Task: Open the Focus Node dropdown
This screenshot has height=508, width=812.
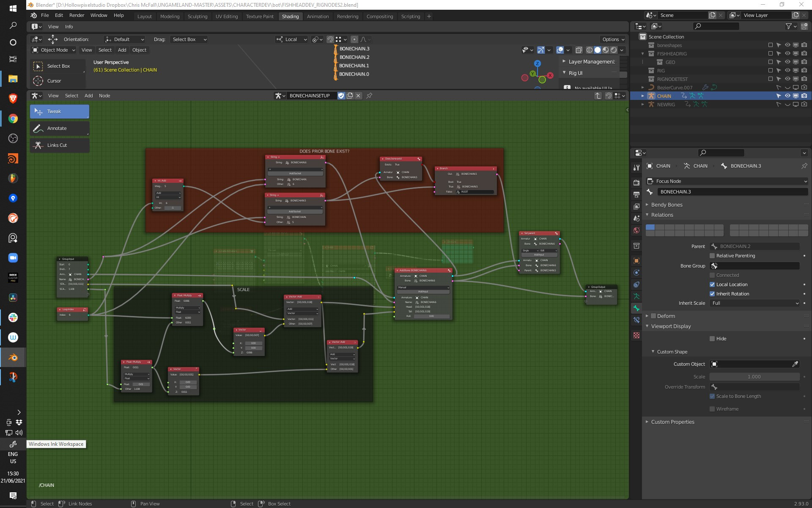Action: (727, 181)
